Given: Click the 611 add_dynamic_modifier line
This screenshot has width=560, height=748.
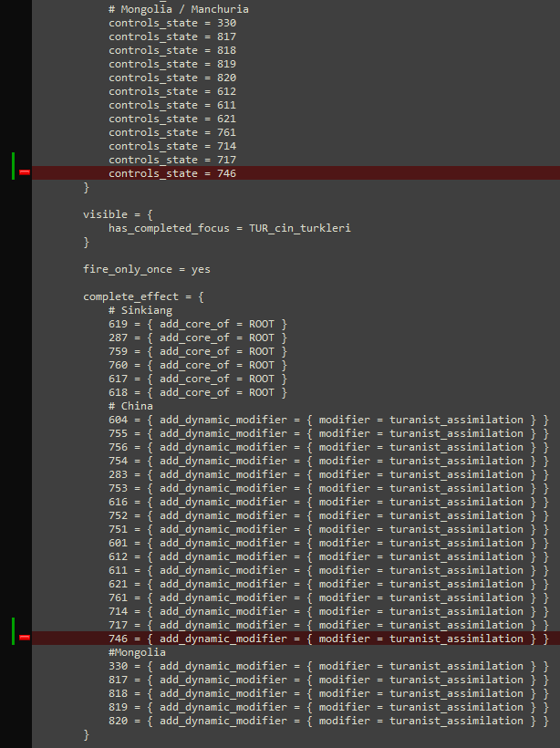Looking at the screenshot, I should click(x=328, y=570).
